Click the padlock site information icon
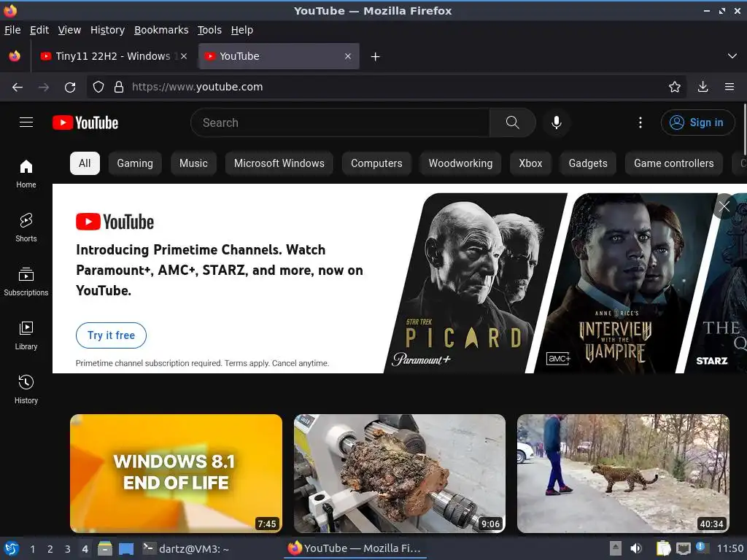747x560 pixels. [x=119, y=87]
